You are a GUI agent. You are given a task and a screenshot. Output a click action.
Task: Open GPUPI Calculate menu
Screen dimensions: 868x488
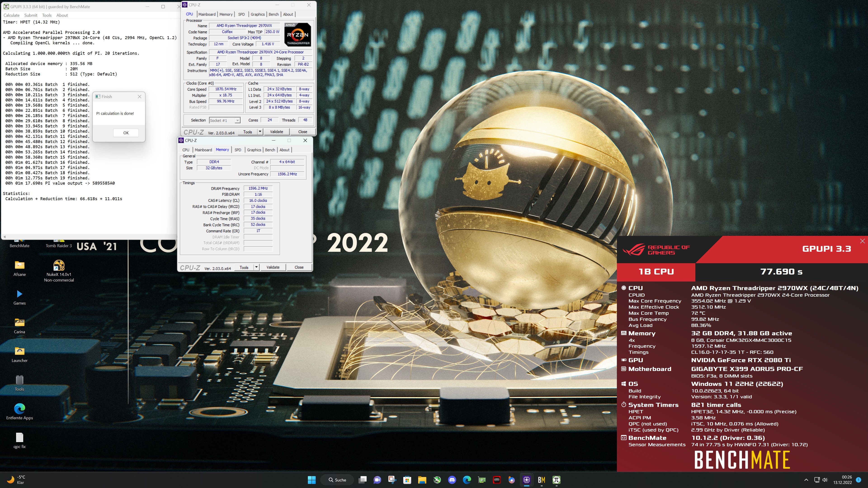pyautogui.click(x=12, y=15)
